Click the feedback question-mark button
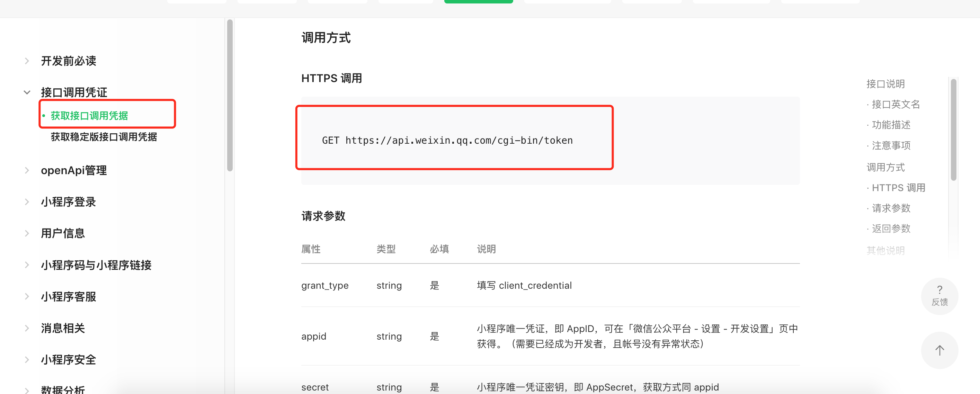980x394 pixels. coord(939,296)
